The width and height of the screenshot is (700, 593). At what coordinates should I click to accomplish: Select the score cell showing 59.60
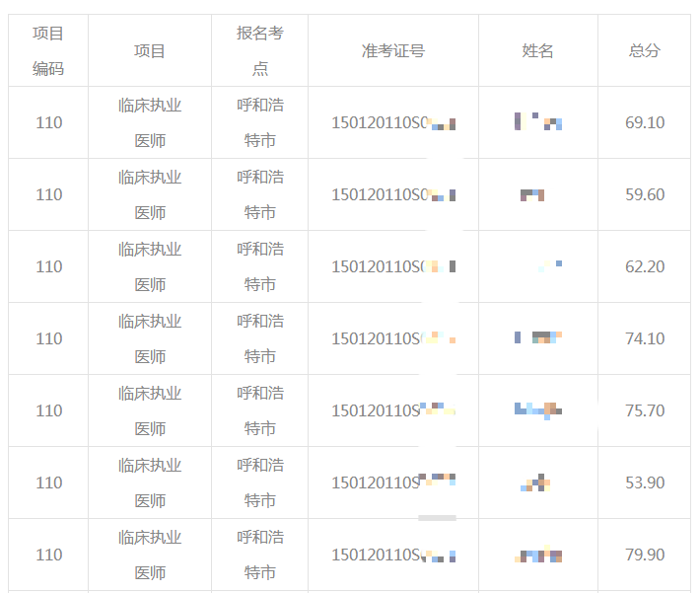(645, 195)
